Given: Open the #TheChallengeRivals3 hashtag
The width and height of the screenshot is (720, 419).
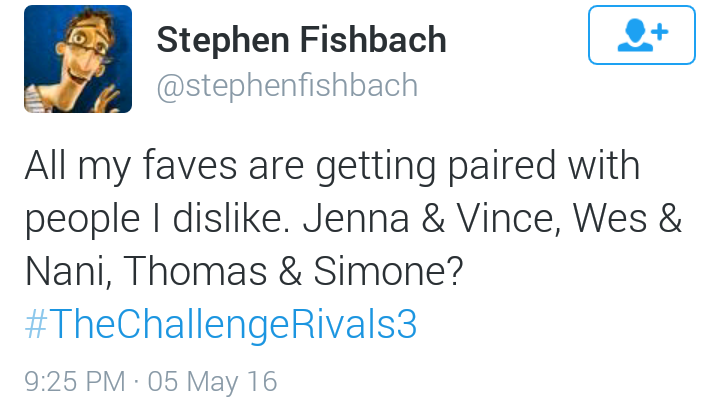Looking at the screenshot, I should point(221,324).
